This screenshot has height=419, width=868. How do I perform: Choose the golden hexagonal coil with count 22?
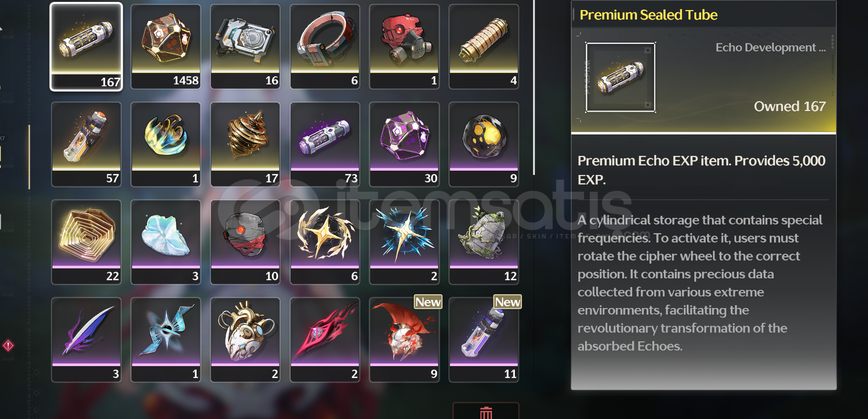pyautogui.click(x=86, y=242)
